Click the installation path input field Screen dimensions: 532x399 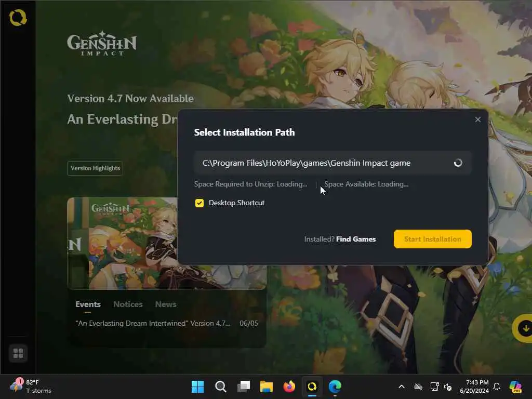[332, 163]
